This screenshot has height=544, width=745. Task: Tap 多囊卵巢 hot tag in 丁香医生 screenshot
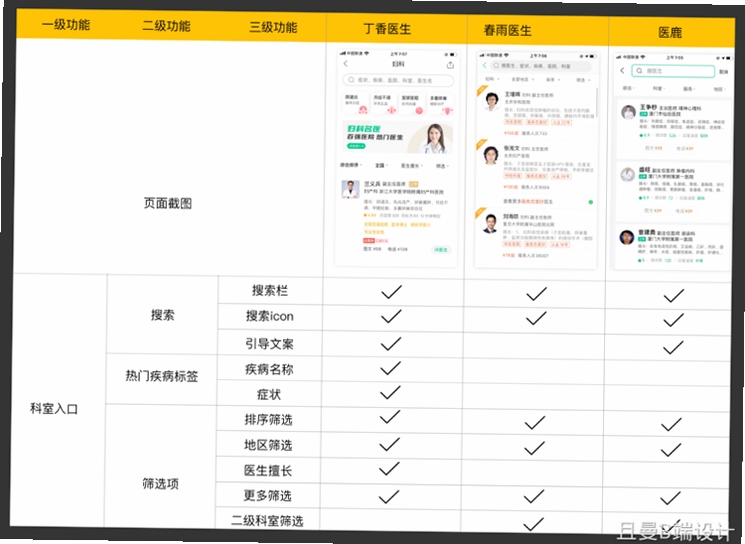click(x=440, y=104)
